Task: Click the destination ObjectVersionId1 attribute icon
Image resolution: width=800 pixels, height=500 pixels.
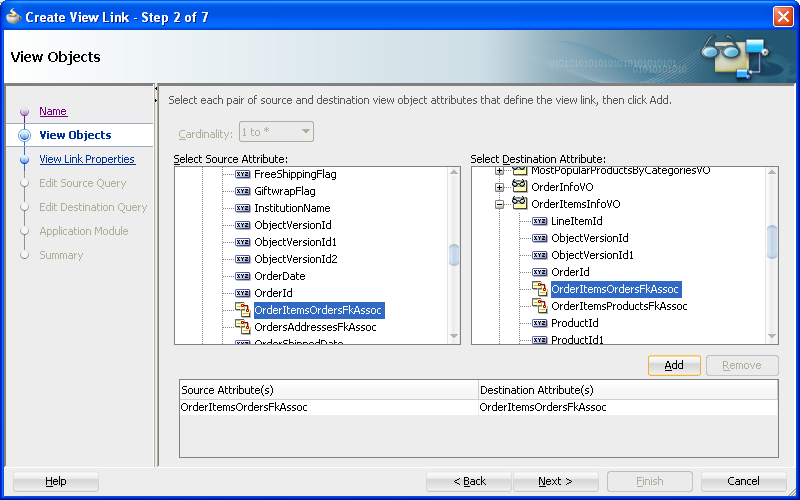Action: click(x=539, y=255)
